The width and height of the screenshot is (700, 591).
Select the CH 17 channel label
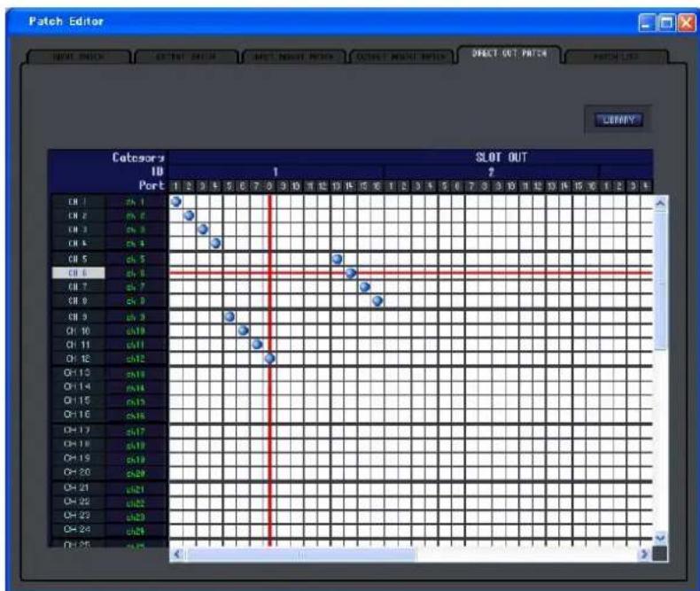79,431
